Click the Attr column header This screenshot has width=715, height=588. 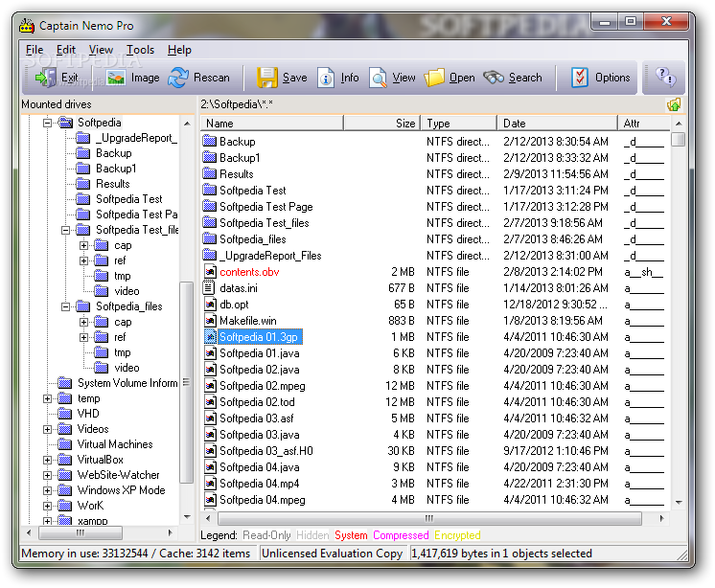click(643, 124)
